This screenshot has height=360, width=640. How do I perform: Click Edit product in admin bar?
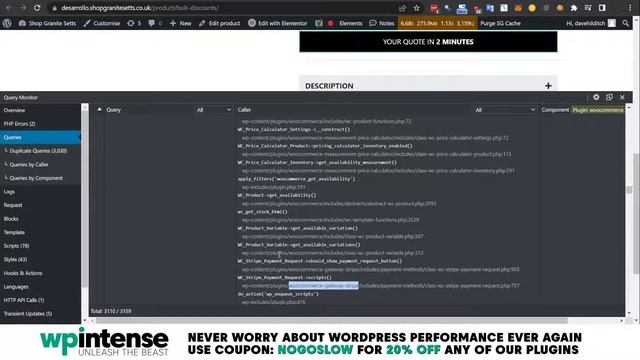pos(219,23)
